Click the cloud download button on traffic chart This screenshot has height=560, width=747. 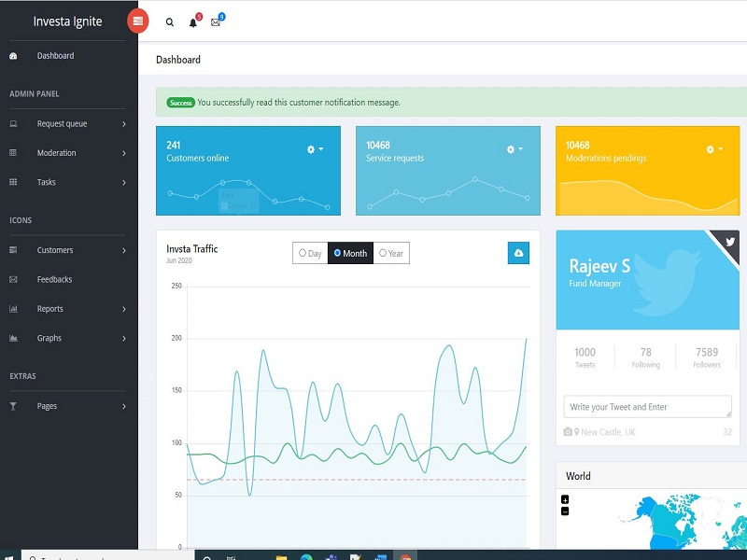tap(518, 253)
